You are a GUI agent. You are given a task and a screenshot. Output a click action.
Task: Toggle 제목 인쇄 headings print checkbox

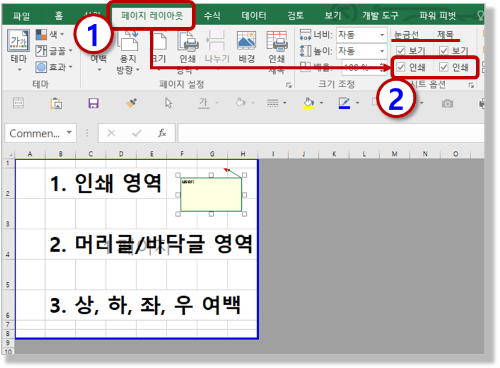pos(443,67)
